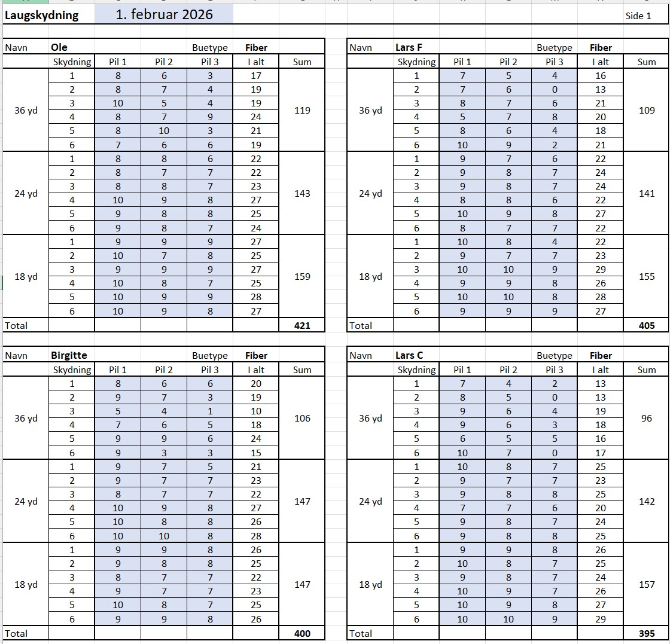Click the Fiber bow type cell for Ole
This screenshot has height=644, width=670.
click(x=256, y=47)
